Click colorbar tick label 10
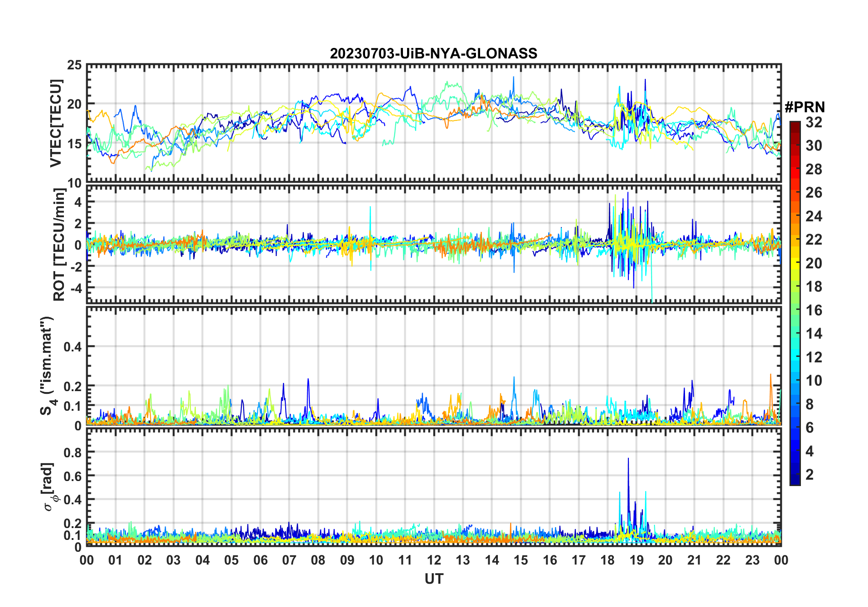Image resolution: width=868 pixels, height=607 pixels. [814, 381]
